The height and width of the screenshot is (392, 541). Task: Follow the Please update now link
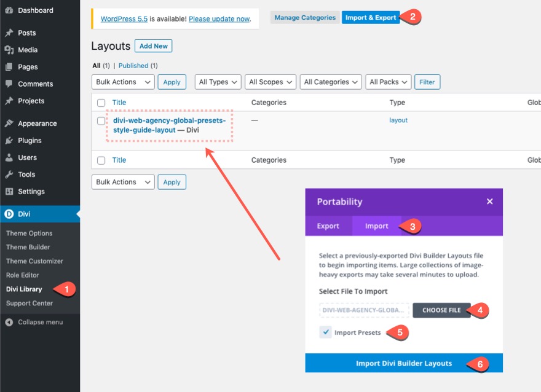pos(219,19)
